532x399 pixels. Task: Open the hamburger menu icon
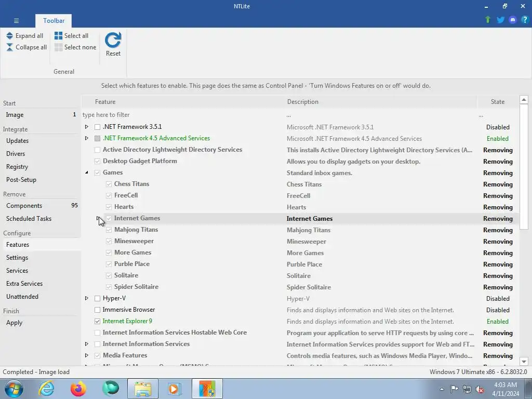[16, 21]
